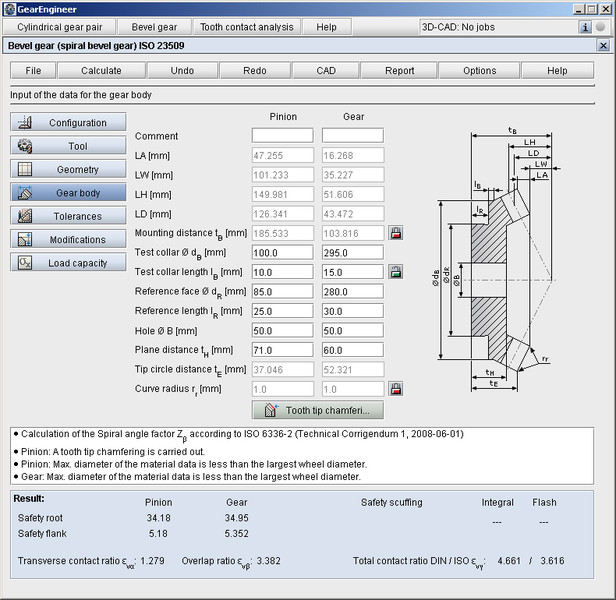Open the Modifications section

click(x=69, y=240)
